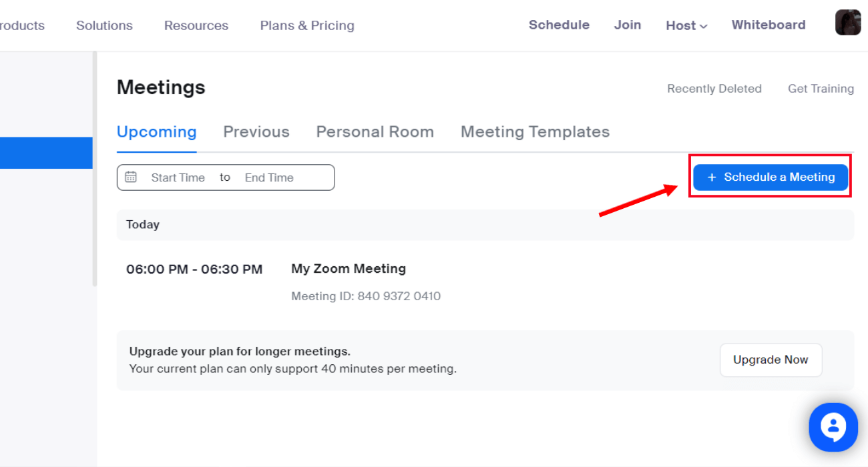Click the calendar icon in date range field
This screenshot has height=467, width=868.
coord(131,177)
